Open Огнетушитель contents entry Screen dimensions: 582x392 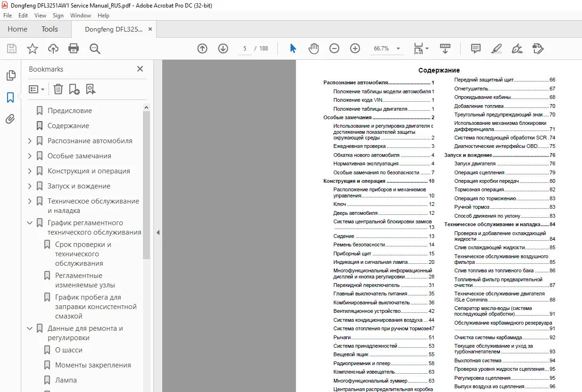tap(505, 89)
